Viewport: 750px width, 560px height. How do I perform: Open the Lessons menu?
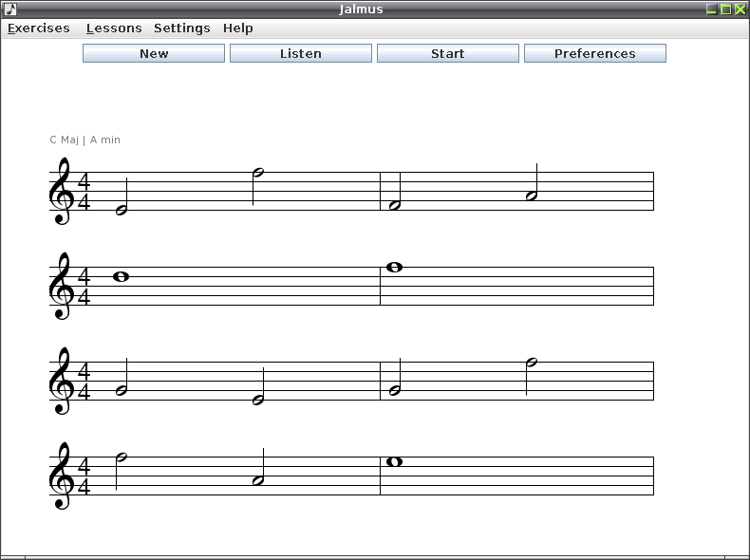pyautogui.click(x=114, y=28)
